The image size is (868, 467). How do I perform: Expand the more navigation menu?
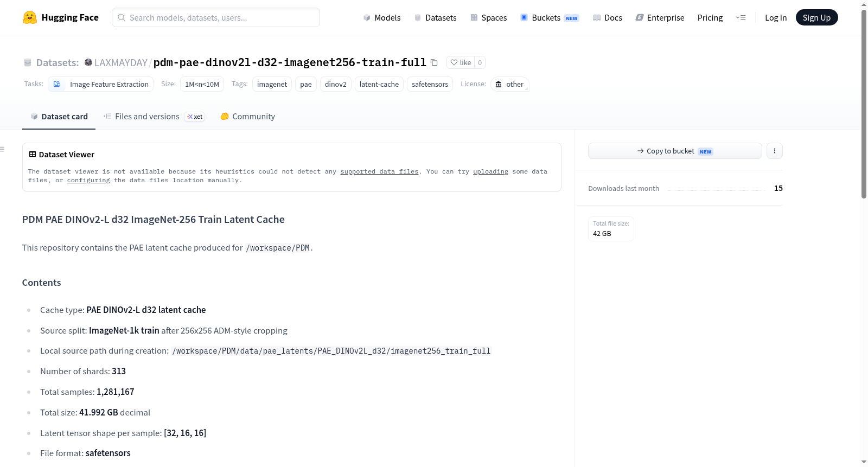point(741,17)
